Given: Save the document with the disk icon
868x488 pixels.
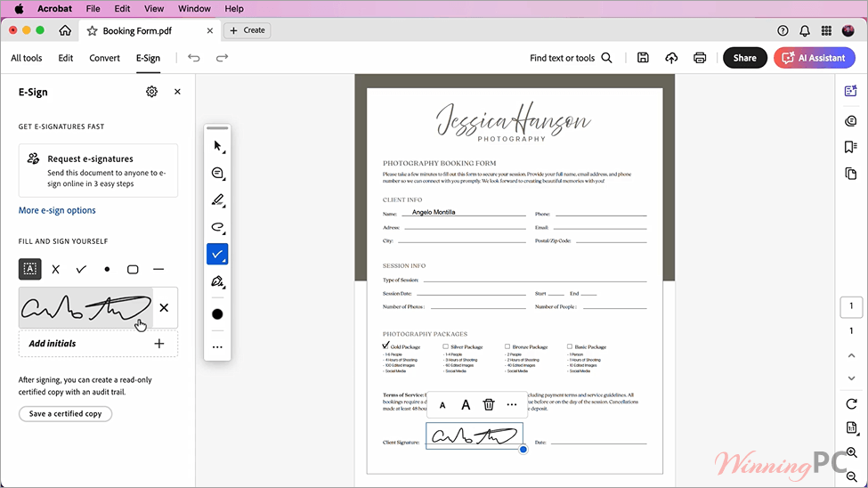Looking at the screenshot, I should [643, 58].
